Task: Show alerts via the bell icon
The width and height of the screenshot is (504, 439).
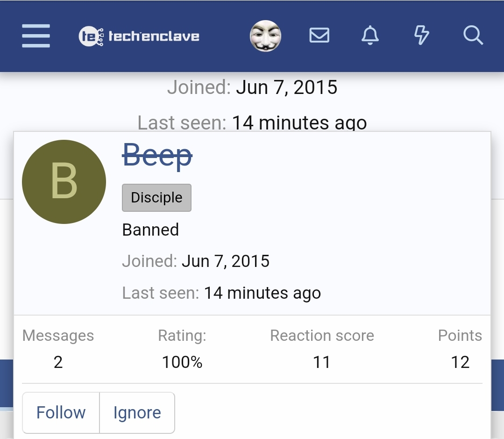Action: tap(370, 35)
